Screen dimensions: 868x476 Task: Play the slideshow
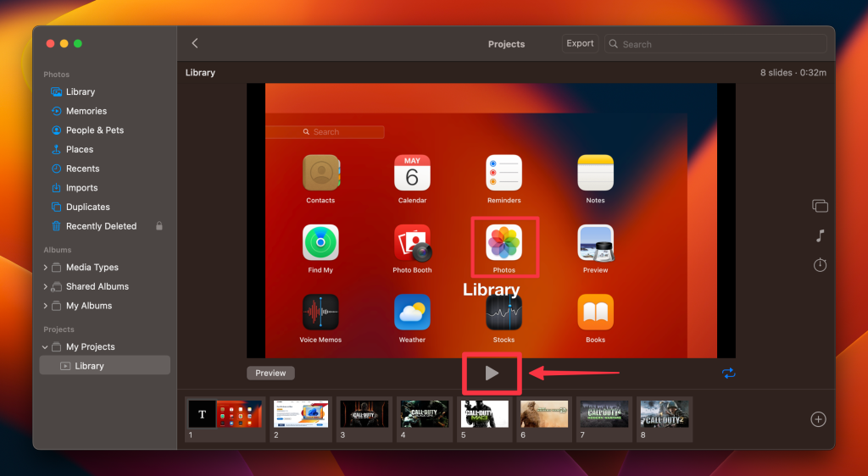492,374
